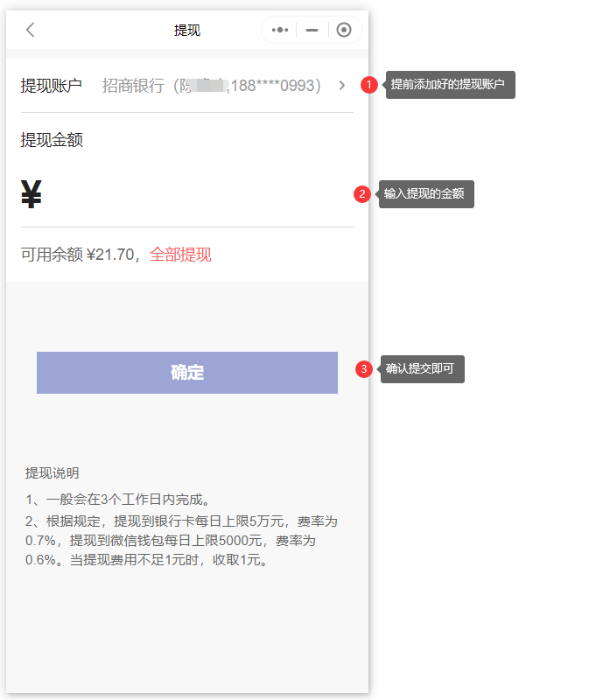The image size is (610, 700).
Task: Open the three-dots mini program menu
Action: click(x=280, y=30)
